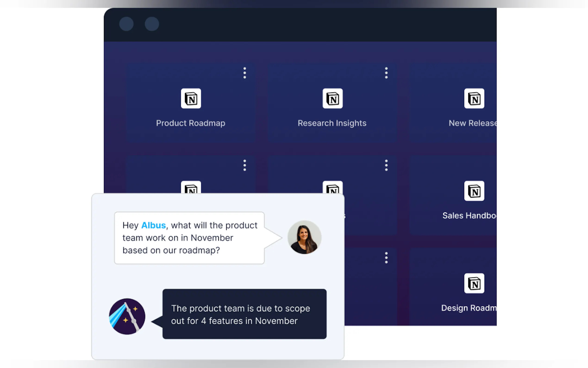Screen dimensions: 588x368
Task: Select the Research Insights label
Action: point(332,123)
